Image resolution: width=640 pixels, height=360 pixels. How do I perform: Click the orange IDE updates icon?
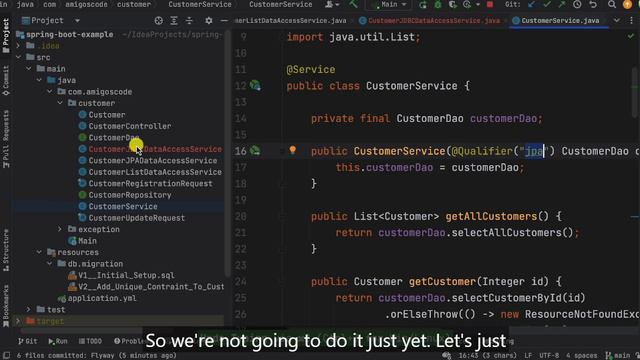(627, 4)
